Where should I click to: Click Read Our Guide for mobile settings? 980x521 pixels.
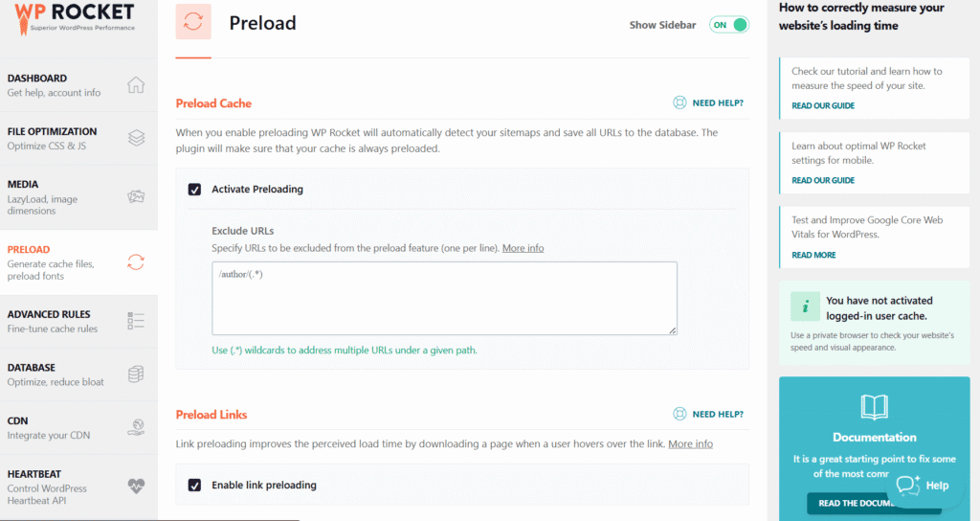[822, 180]
